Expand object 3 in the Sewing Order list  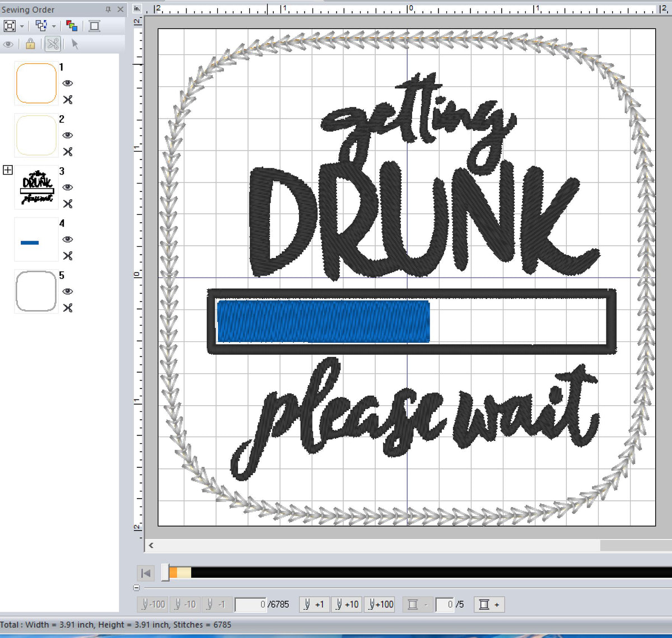point(7,170)
